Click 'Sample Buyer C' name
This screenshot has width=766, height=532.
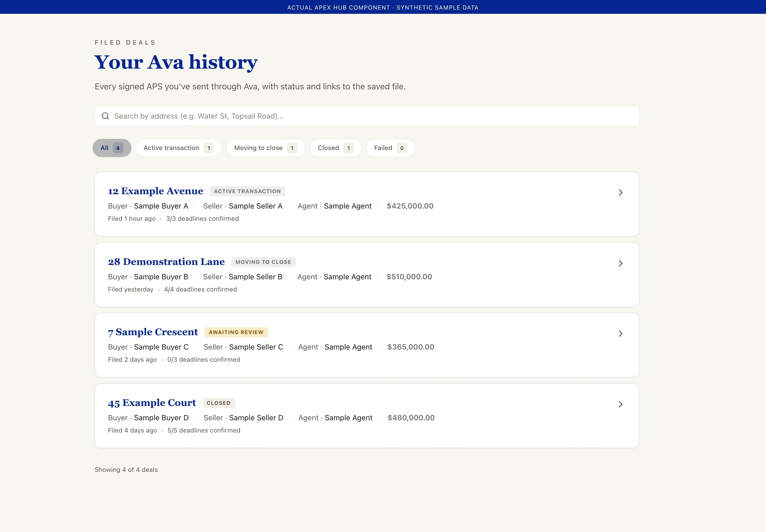click(161, 347)
